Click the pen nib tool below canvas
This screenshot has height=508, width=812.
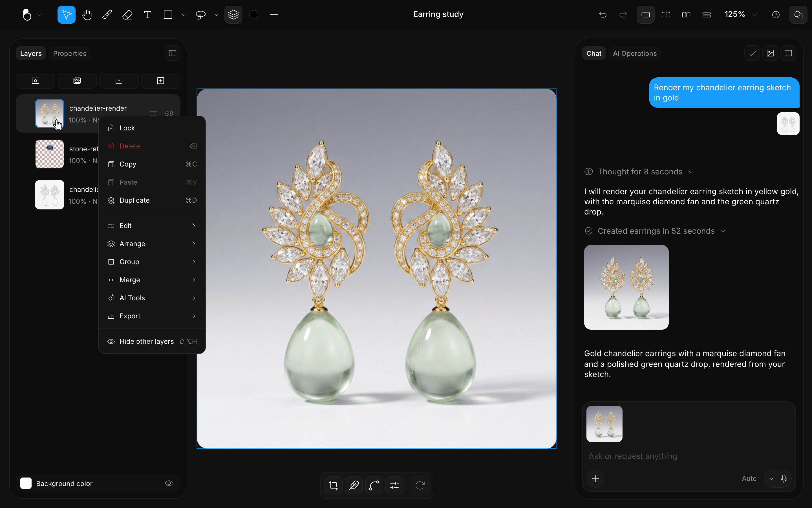[354, 485]
